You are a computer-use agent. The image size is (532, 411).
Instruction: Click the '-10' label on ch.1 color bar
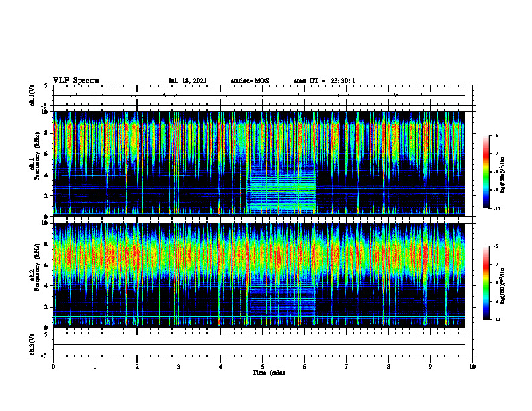point(497,208)
